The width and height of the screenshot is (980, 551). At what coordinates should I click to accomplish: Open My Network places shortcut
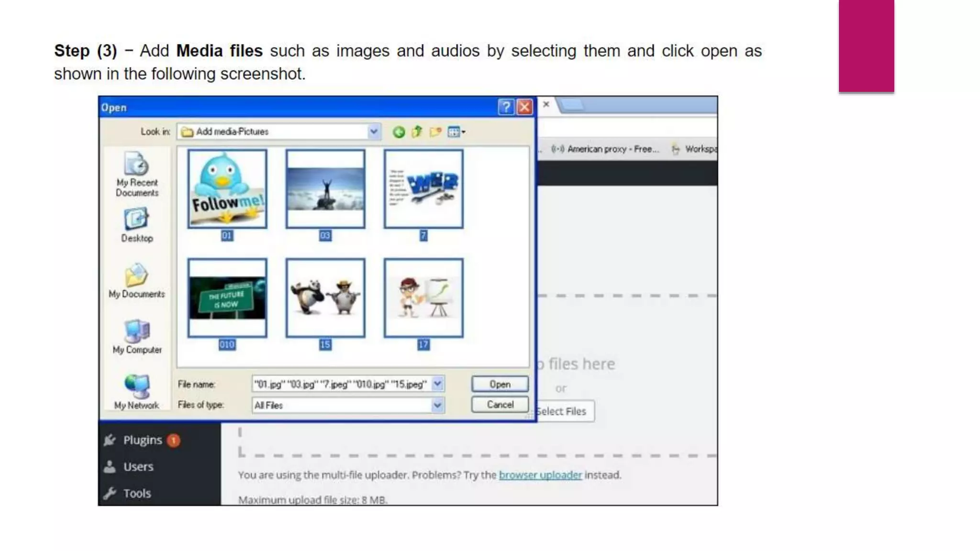(137, 392)
